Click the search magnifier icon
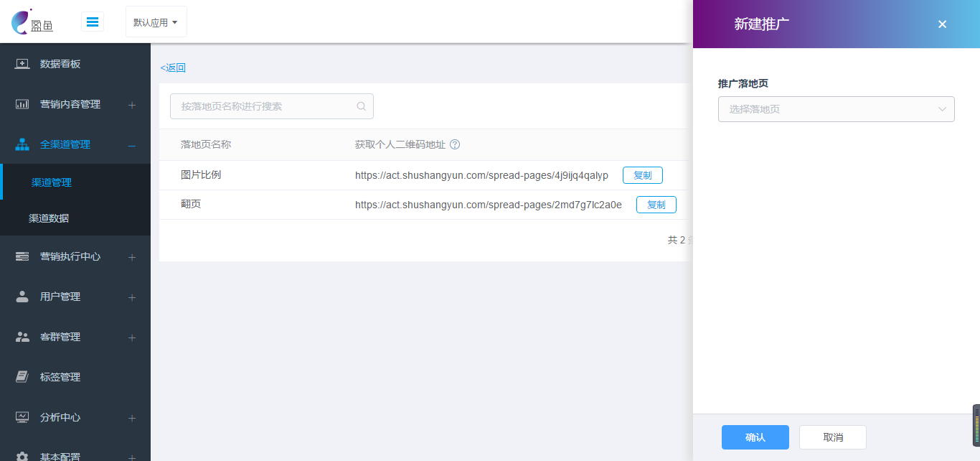The width and height of the screenshot is (980, 461). click(x=362, y=106)
